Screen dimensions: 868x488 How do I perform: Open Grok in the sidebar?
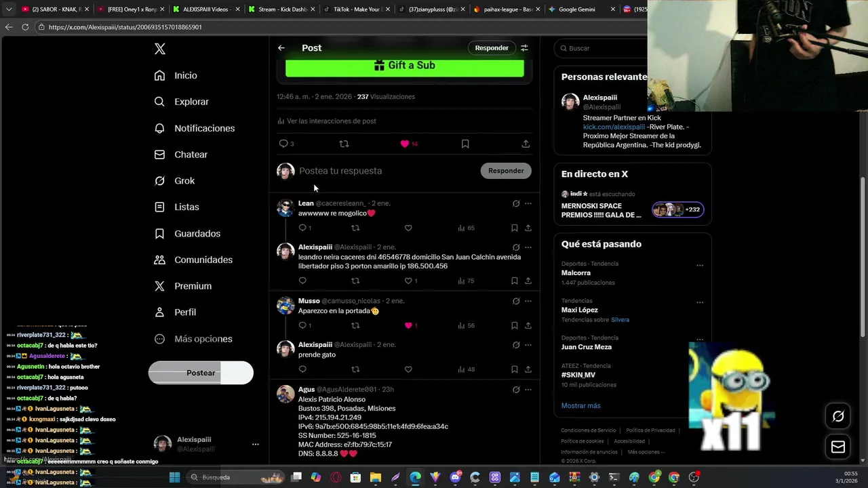pyautogui.click(x=174, y=181)
